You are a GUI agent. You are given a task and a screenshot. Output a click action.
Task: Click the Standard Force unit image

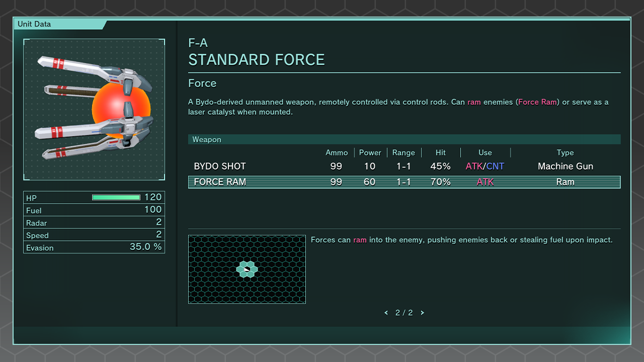tap(94, 110)
